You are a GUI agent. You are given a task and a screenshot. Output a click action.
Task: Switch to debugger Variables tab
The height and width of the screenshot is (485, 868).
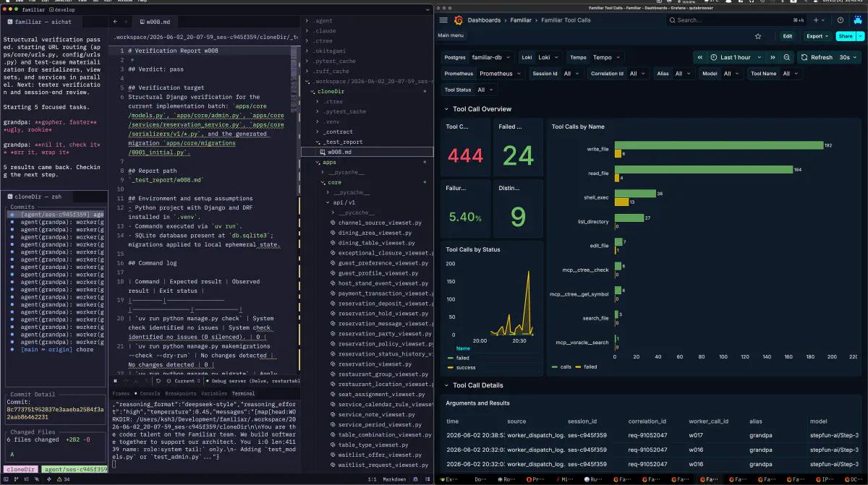214,394
